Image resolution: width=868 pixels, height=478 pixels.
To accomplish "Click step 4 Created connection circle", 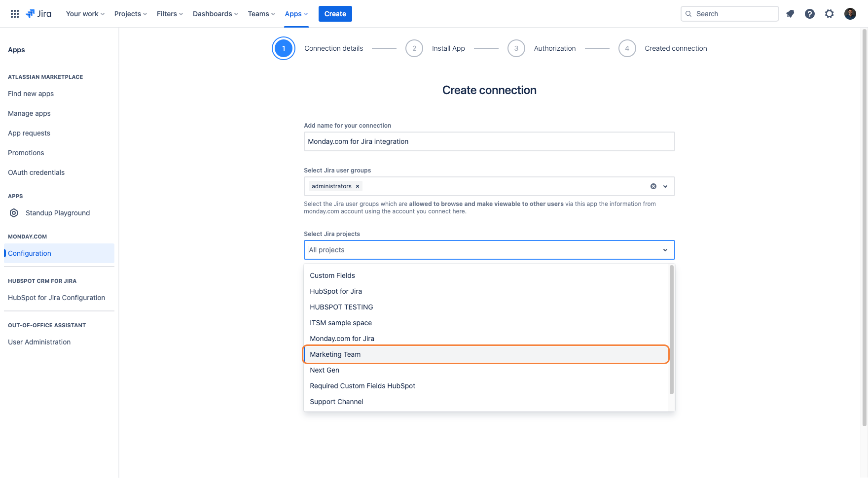I will [x=627, y=48].
